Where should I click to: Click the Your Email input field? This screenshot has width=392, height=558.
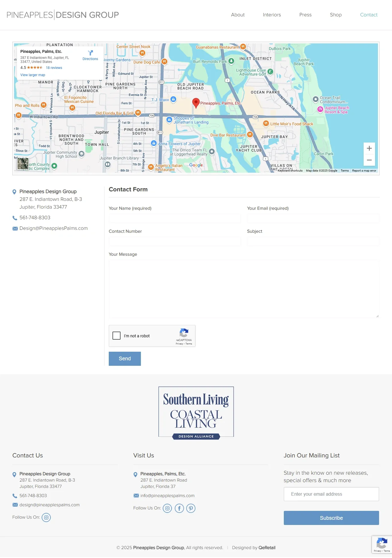(313, 218)
